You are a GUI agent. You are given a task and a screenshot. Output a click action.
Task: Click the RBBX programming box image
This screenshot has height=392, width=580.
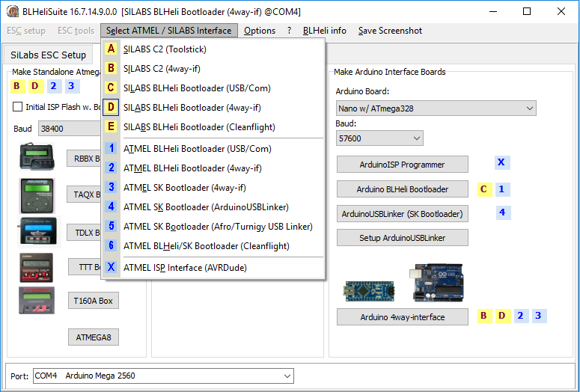(x=37, y=157)
